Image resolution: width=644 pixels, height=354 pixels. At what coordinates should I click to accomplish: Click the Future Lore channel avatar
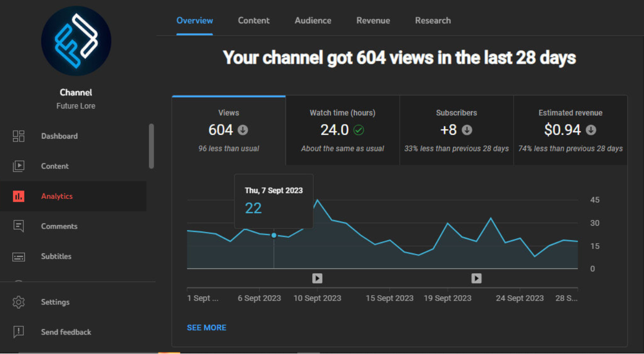pos(76,41)
